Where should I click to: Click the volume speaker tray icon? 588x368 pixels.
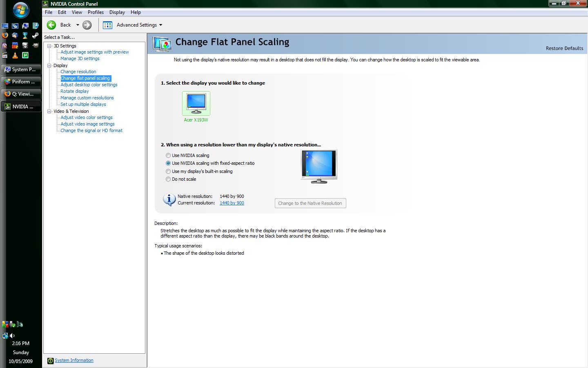12,336
